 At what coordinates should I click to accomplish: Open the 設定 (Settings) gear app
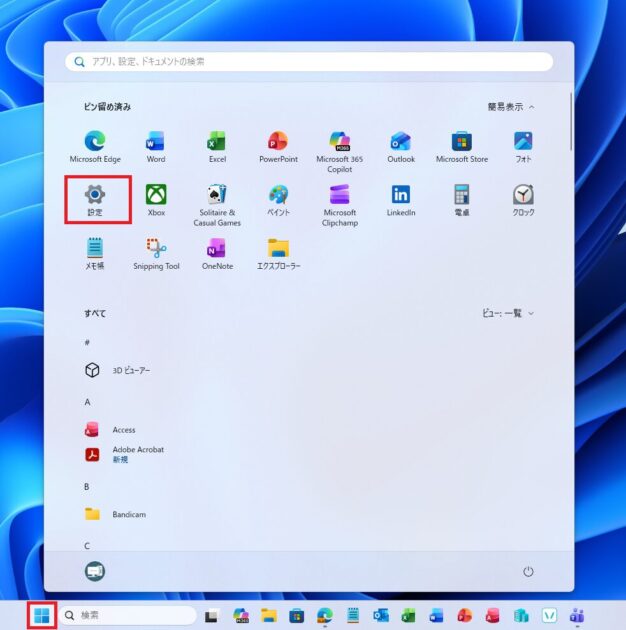pos(95,200)
